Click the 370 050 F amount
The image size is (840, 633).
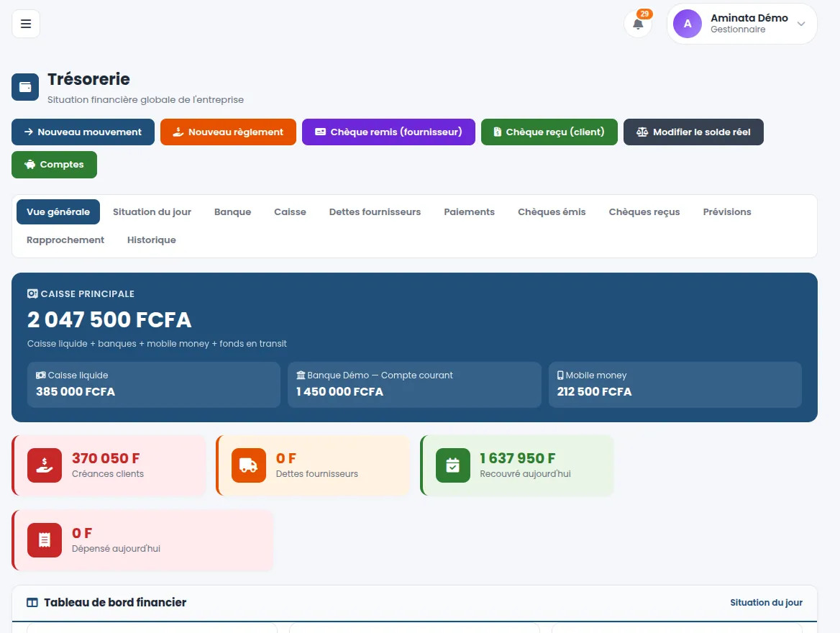[106, 458]
